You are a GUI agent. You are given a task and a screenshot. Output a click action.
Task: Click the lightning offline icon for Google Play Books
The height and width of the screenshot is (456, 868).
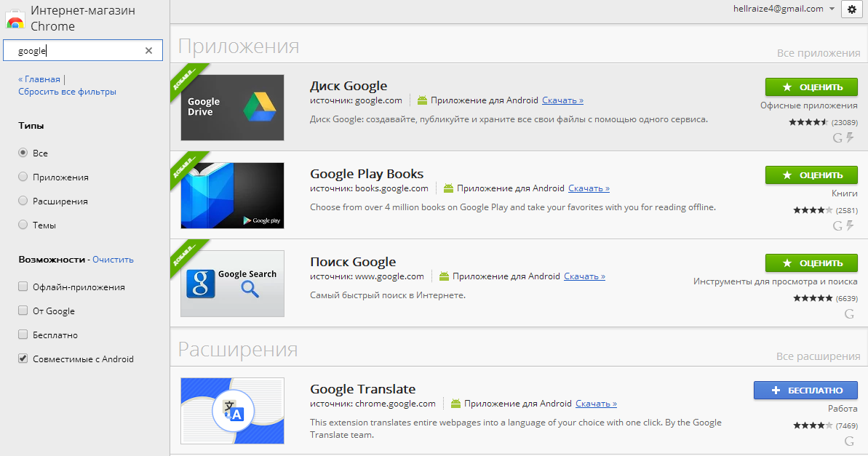point(851,225)
